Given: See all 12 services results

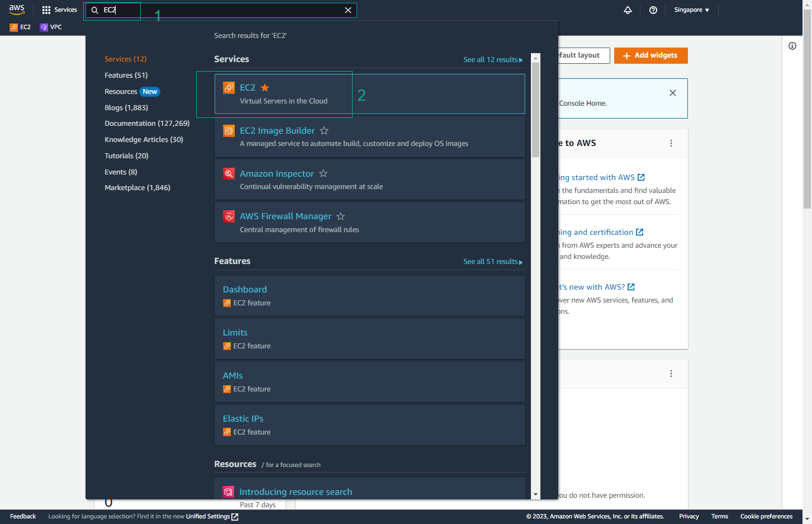Looking at the screenshot, I should (493, 60).
